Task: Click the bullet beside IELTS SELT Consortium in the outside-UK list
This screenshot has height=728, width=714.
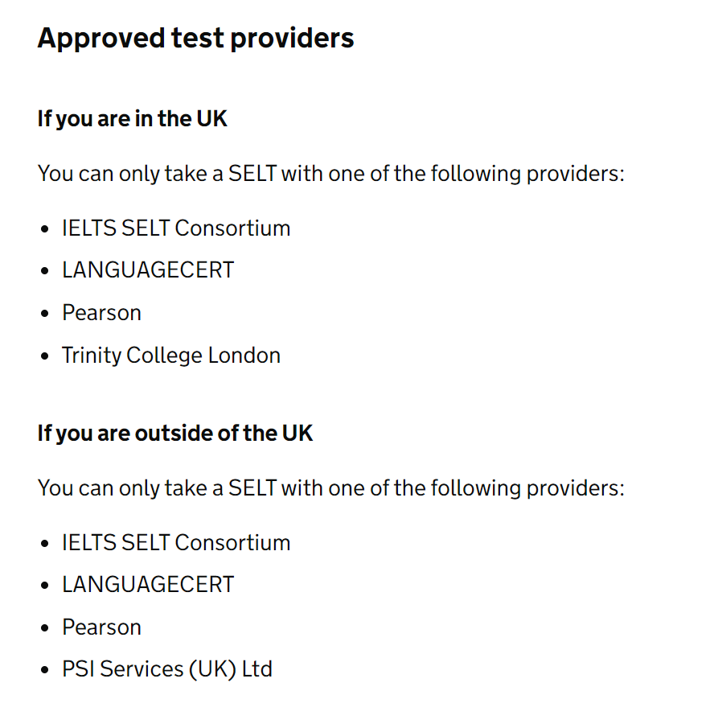Action: pos(44,544)
